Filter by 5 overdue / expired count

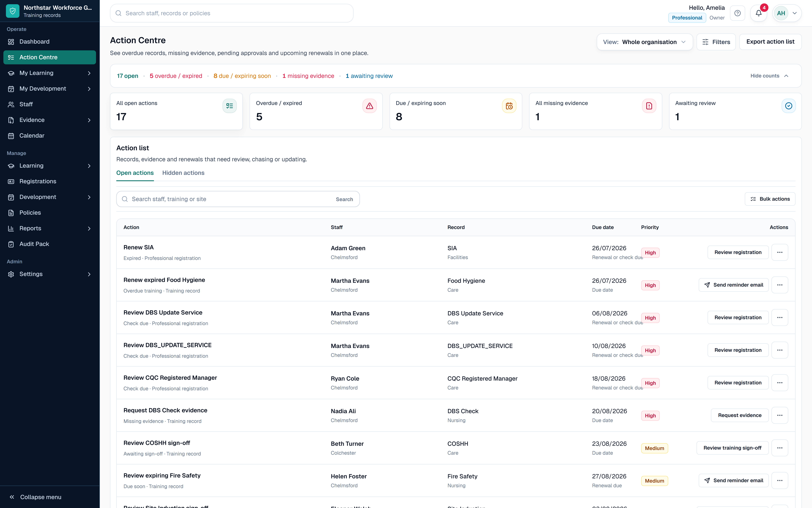click(x=176, y=76)
